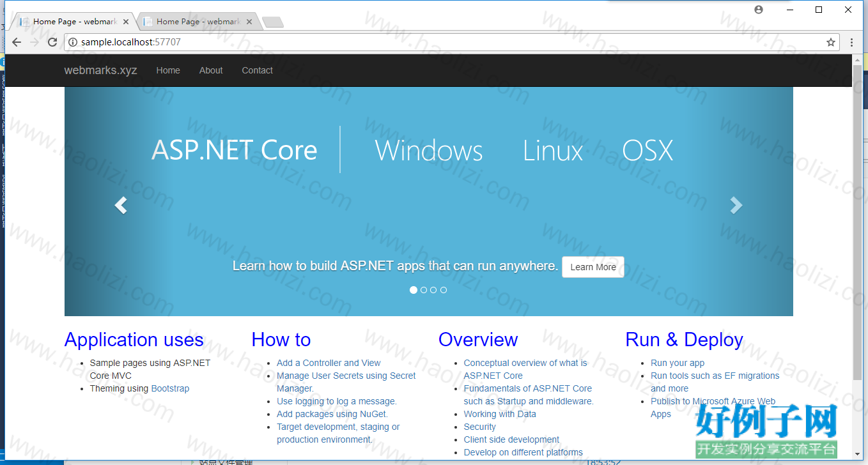Click 'Sample pages using ASP.NET Core MVC' text
The image size is (868, 465).
[x=150, y=369]
